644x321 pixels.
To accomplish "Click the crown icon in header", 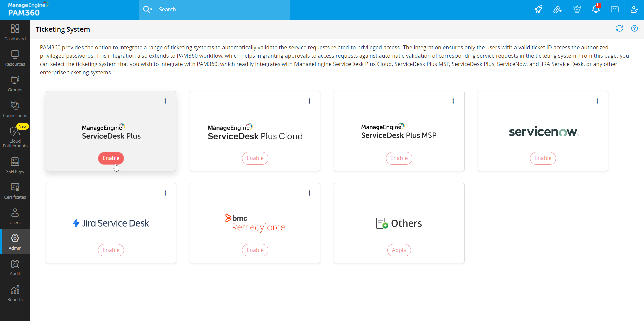I will click(x=577, y=9).
